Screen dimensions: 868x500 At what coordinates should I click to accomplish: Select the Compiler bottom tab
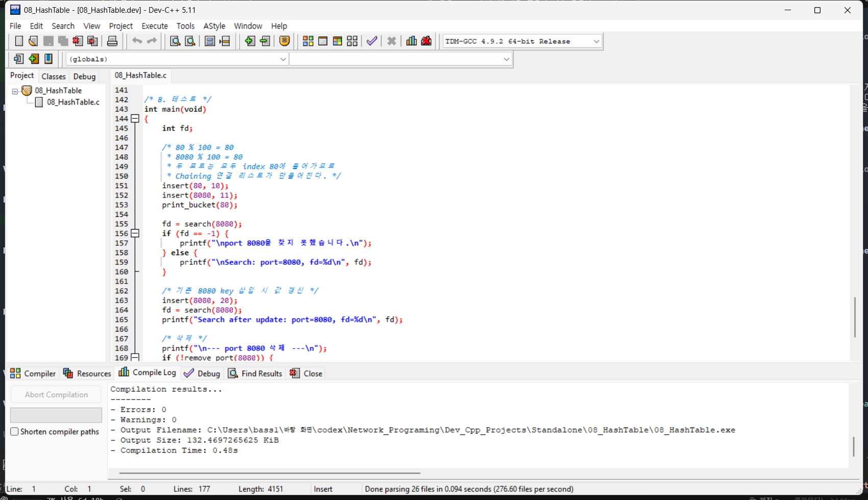pos(33,373)
